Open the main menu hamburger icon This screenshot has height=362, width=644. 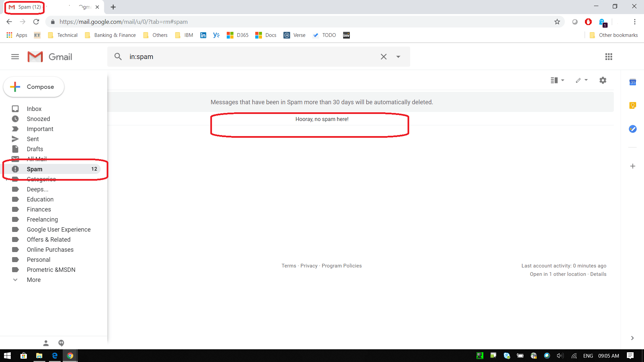point(15,57)
